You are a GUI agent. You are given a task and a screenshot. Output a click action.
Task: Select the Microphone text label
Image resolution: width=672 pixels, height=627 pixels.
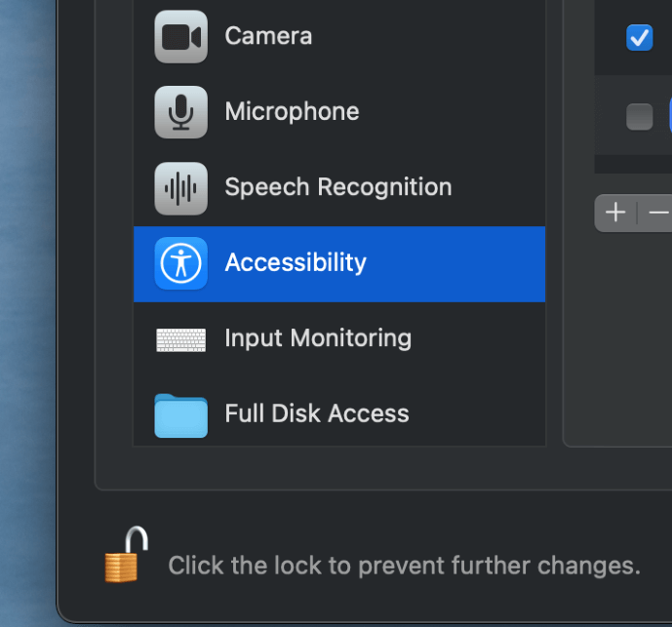coord(292,111)
